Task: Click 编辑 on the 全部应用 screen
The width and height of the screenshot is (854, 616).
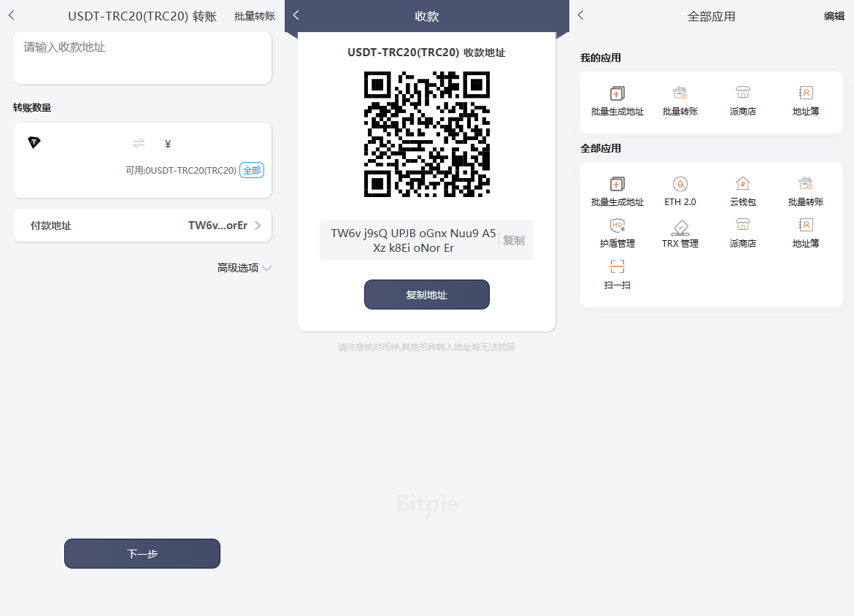Action: click(834, 16)
